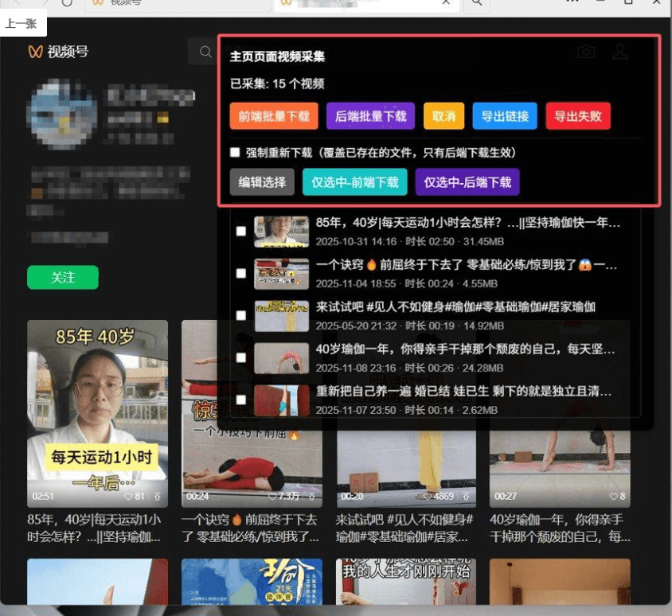Click the 关注 follow button
The width and height of the screenshot is (672, 616).
pyautogui.click(x=62, y=277)
